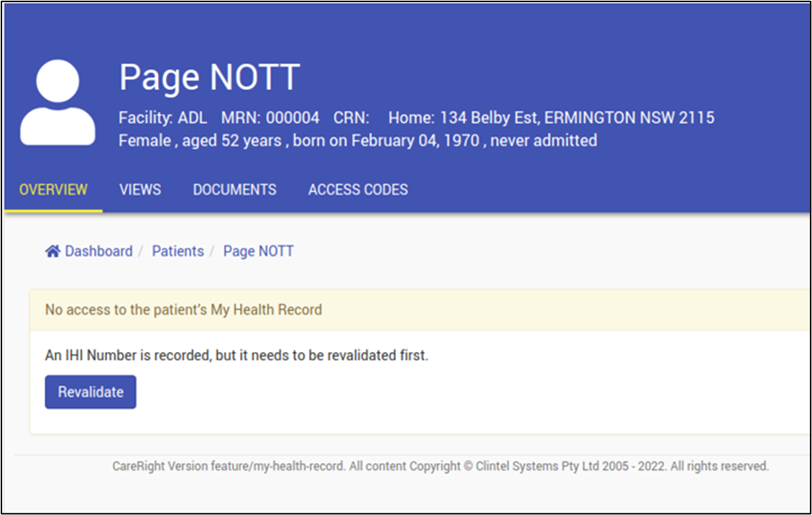Select the MRN 000004 text
The image size is (812, 515).
coord(270,118)
